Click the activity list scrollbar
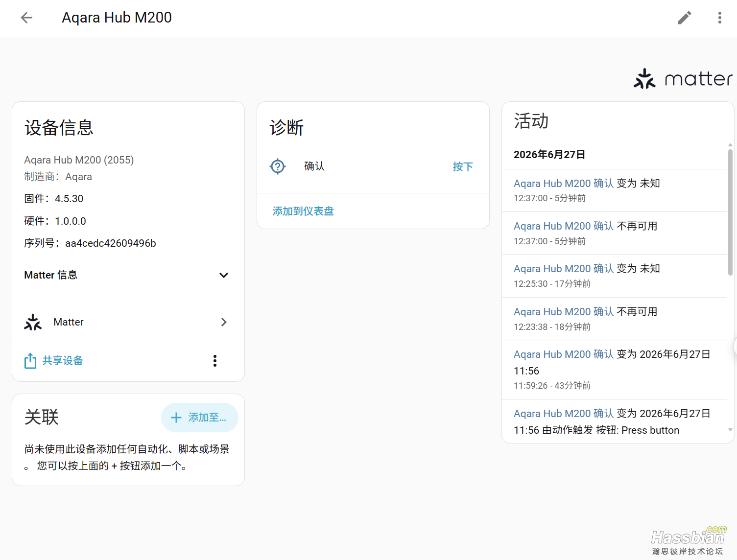The width and height of the screenshot is (737, 560). [x=730, y=212]
